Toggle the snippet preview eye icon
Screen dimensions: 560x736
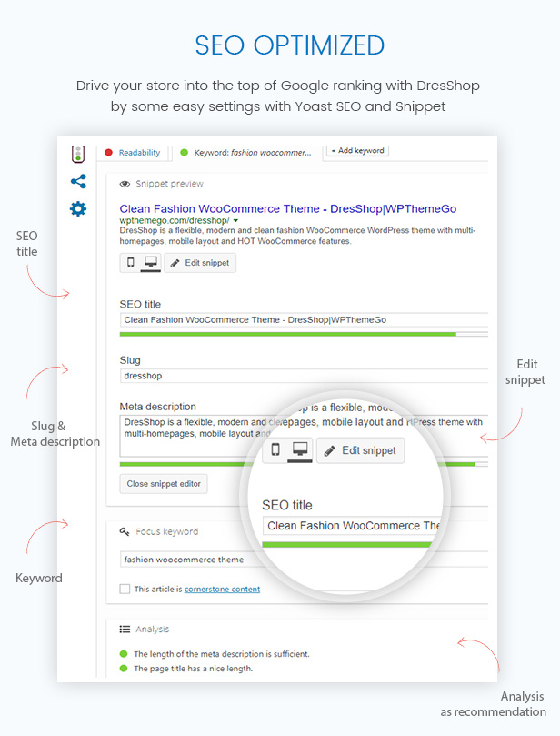[x=125, y=184]
